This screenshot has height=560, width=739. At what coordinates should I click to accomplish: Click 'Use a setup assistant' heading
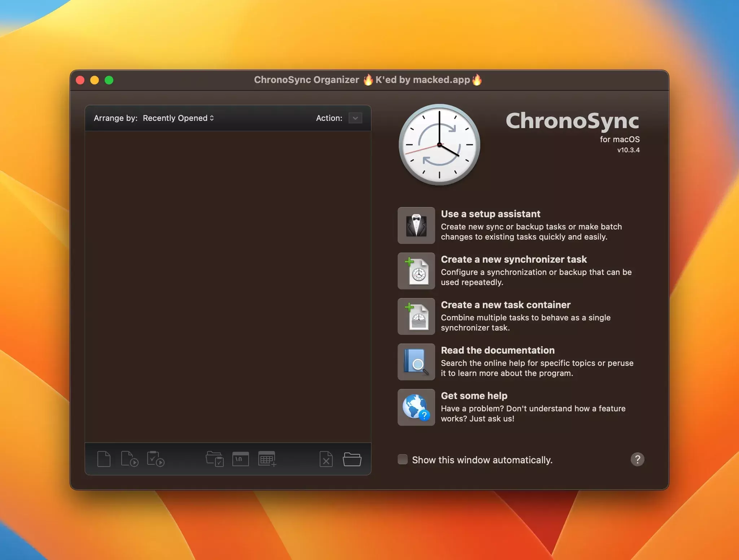click(x=490, y=214)
